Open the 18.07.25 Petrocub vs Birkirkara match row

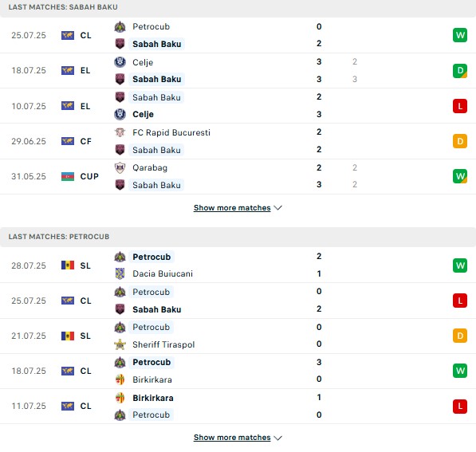(238, 371)
